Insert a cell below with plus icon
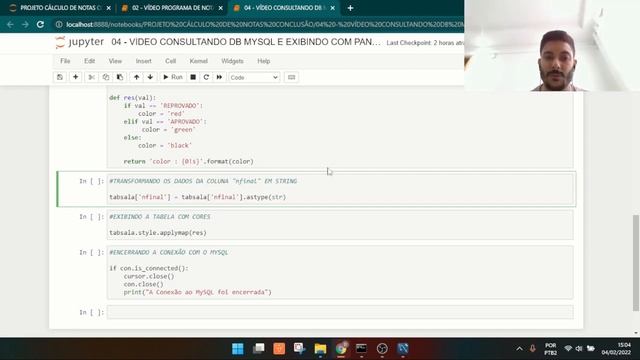The width and height of the screenshot is (640, 360). coord(76,77)
